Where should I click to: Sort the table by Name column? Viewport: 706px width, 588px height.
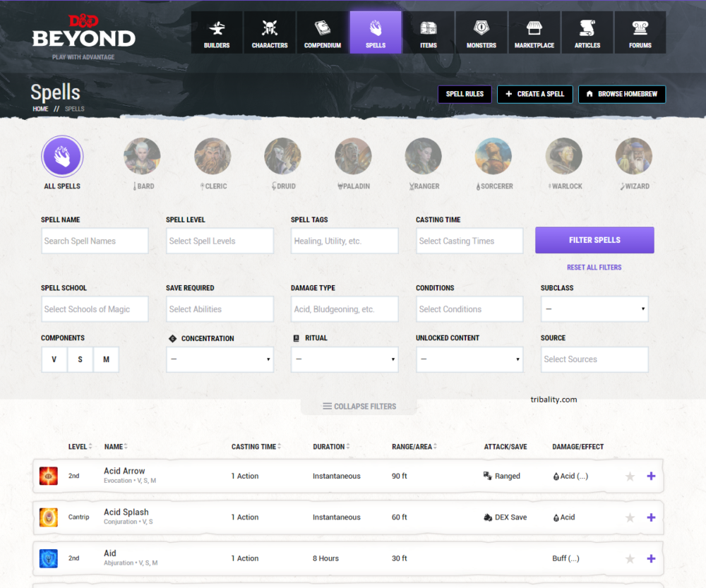click(x=116, y=447)
